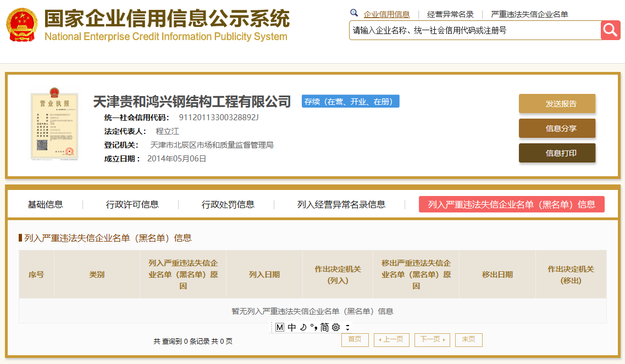Click 移出严重违法失信企业名单（黑名单）原因 column header
625x364 pixels.
(416, 275)
